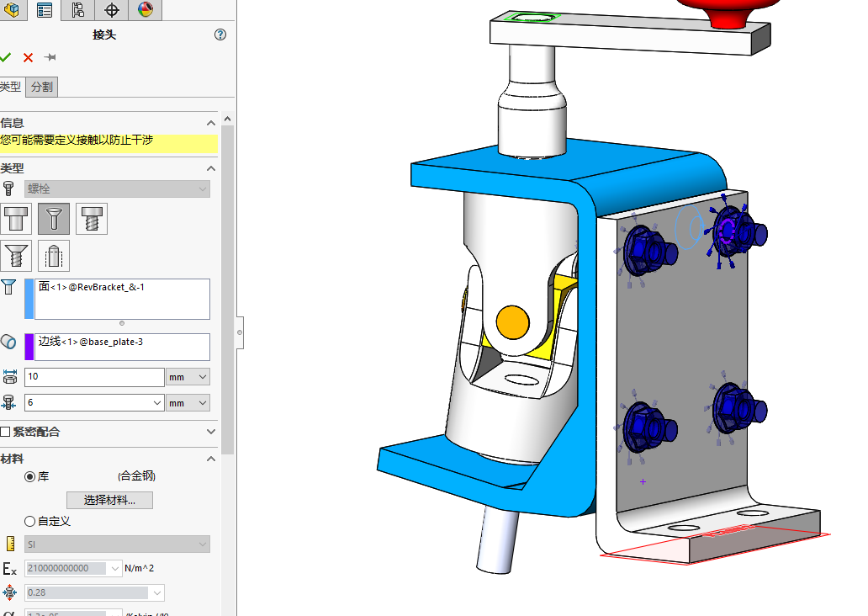
Task: Open help for the 接头 panel
Action: tap(220, 35)
